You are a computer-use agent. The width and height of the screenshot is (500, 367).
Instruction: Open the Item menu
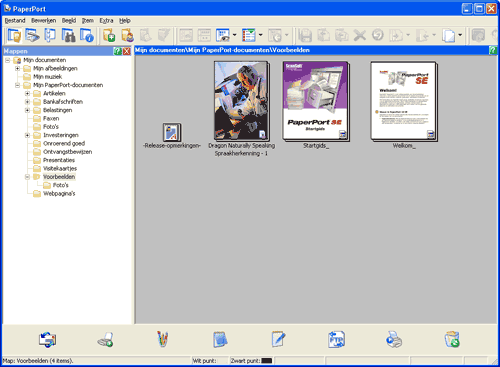pyautogui.click(x=88, y=21)
